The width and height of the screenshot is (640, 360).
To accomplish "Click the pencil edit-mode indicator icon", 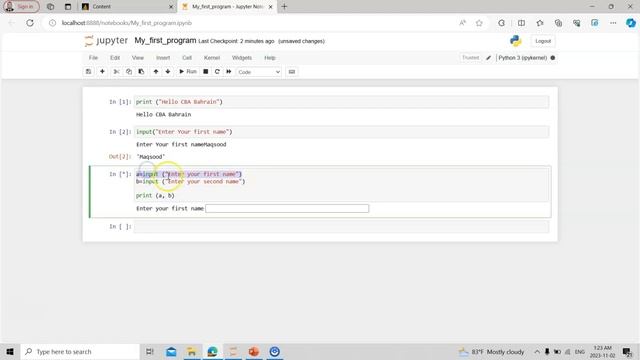I will click(488, 58).
